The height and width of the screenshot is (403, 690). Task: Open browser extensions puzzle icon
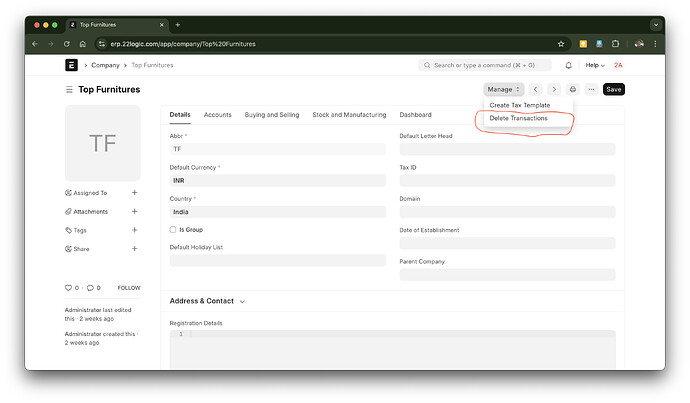click(616, 44)
